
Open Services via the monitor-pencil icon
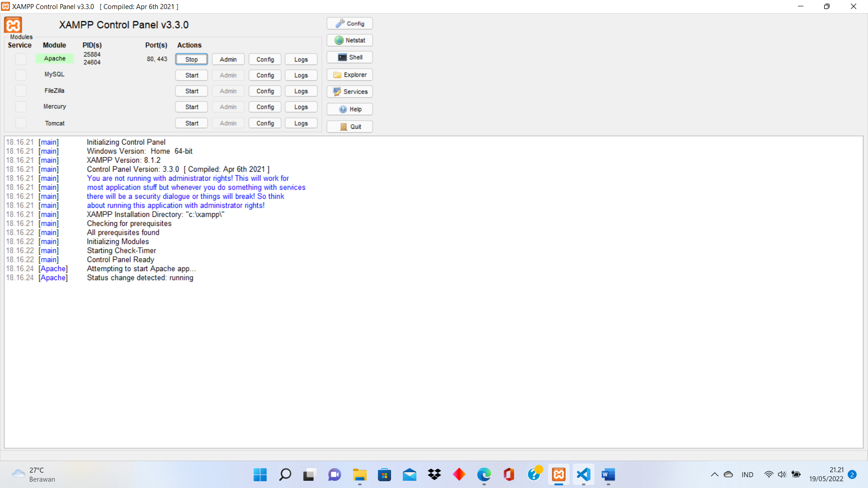click(349, 91)
